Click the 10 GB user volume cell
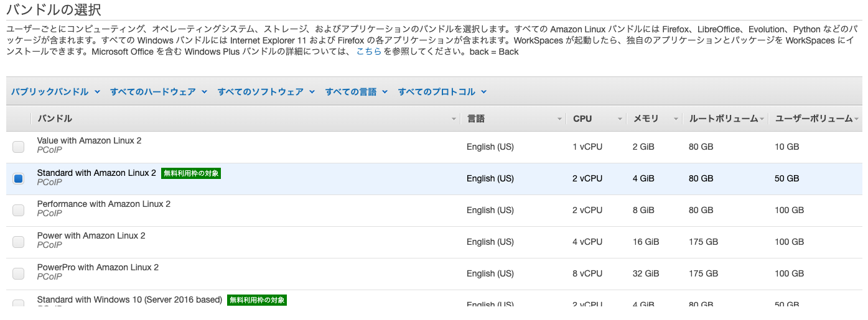868x320 pixels. click(786, 147)
